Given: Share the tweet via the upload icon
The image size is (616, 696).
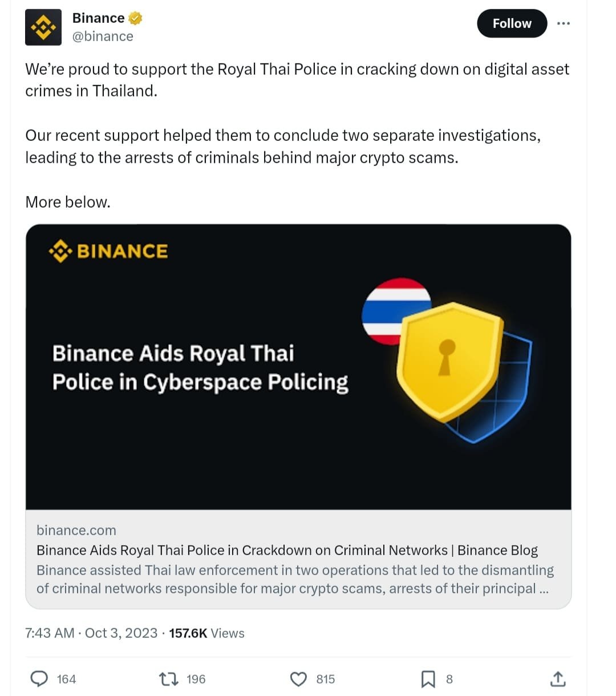Looking at the screenshot, I should click(558, 679).
